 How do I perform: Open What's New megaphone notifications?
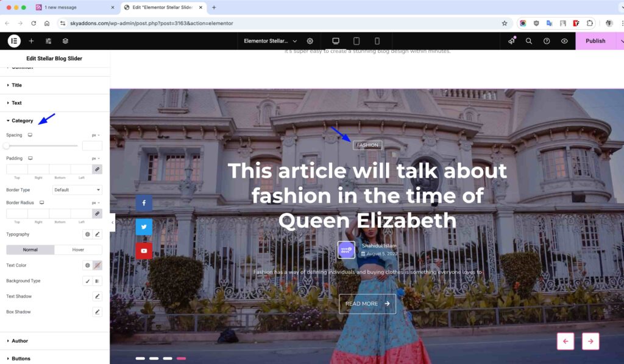(511, 41)
